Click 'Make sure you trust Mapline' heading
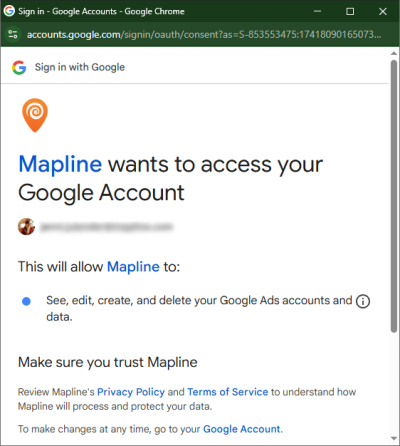400x446 pixels. [x=108, y=362]
